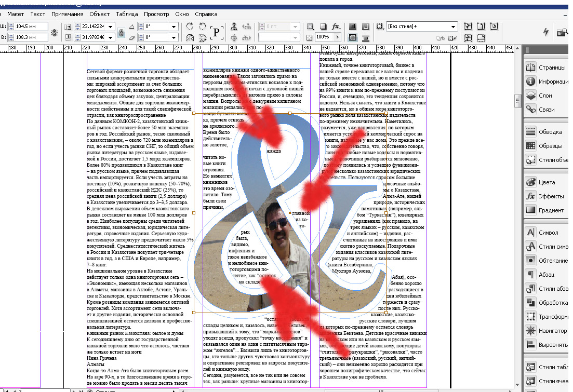Screen dimensions: 573x392
Task: Flip the selected object vertically
Action: 202,37
